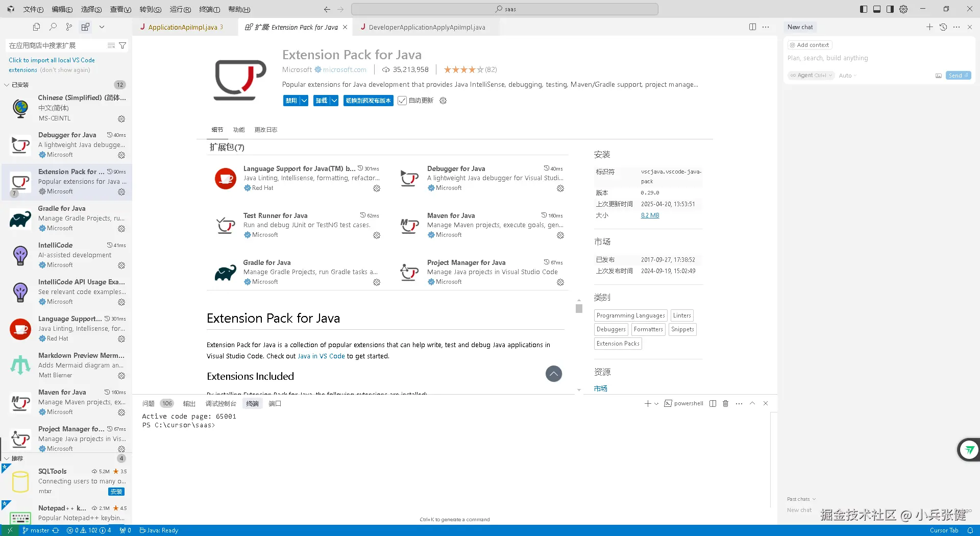This screenshot has height=536, width=980.
Task: Split the editor to the right
Action: (752, 27)
